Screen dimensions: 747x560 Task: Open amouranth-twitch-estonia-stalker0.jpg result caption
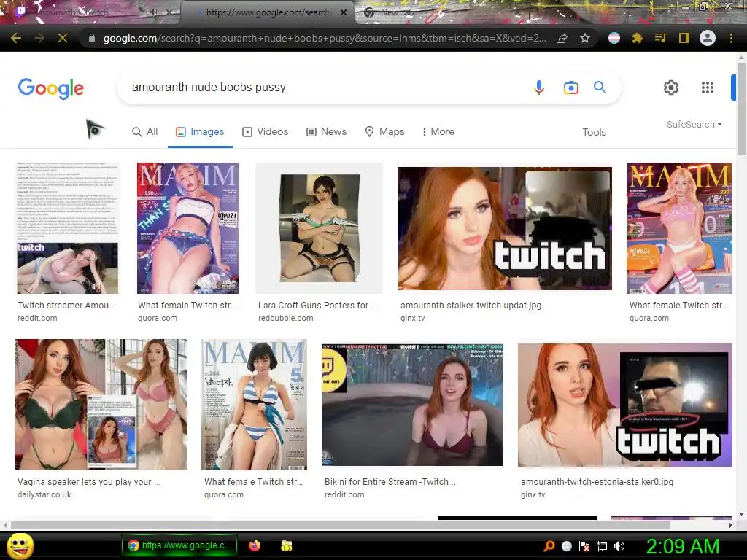pos(597,482)
